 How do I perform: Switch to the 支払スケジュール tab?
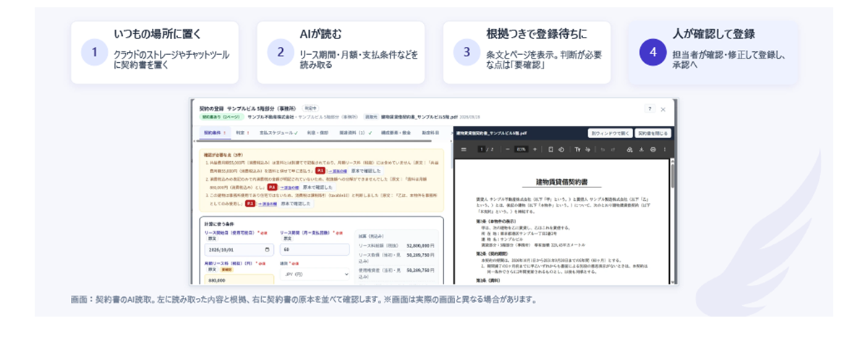(x=278, y=133)
